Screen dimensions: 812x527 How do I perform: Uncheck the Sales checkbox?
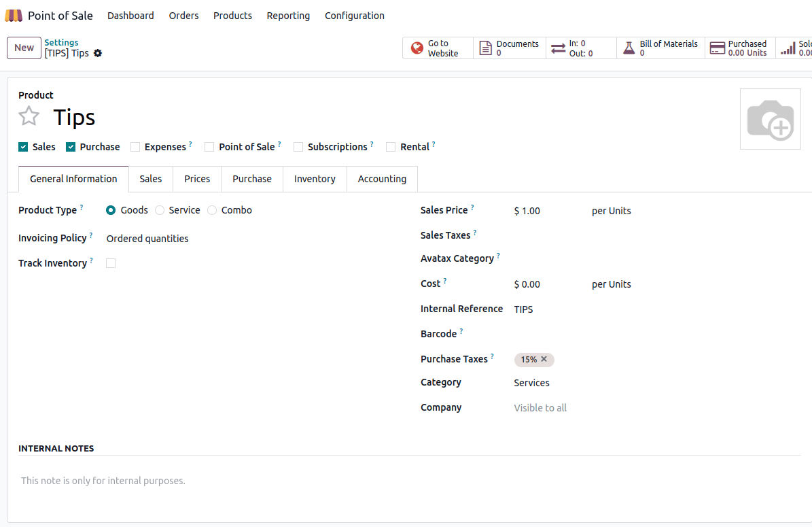pos(23,147)
